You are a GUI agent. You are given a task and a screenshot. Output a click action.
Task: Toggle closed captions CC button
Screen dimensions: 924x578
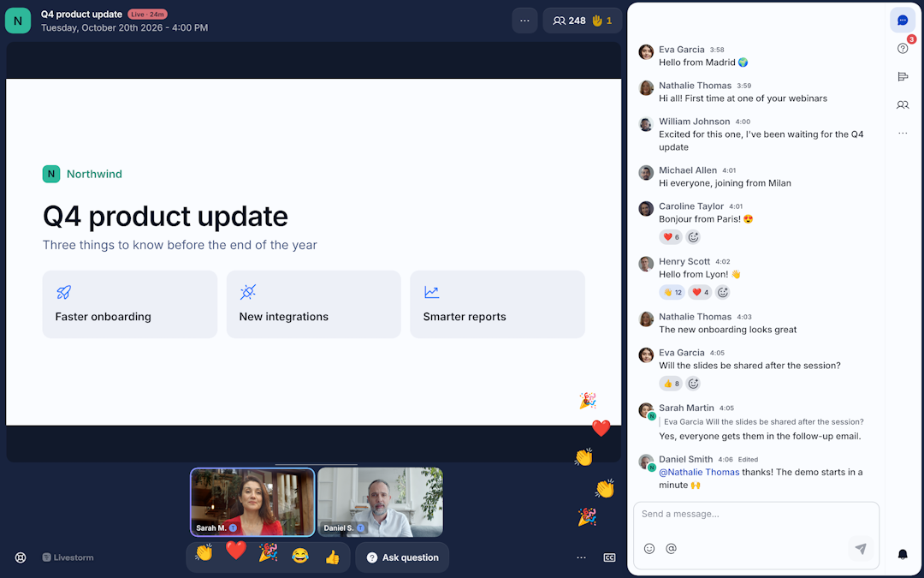[609, 557]
